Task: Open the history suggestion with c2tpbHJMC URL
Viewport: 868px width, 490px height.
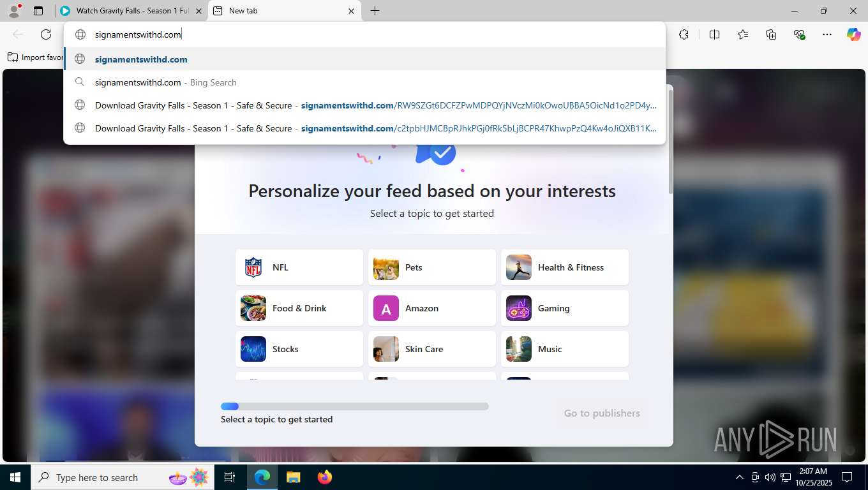Action: tap(364, 128)
